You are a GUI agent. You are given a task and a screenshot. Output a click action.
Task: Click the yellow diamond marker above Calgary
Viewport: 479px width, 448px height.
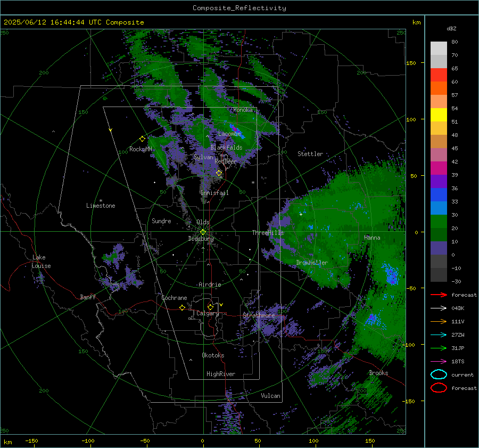[x=210, y=307]
